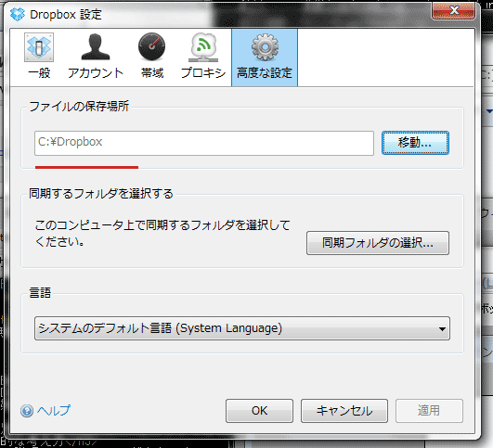Screen dimensions: 493x448
Task: Open the システムのデフォルト言語 language dropdown
Action: point(242,328)
